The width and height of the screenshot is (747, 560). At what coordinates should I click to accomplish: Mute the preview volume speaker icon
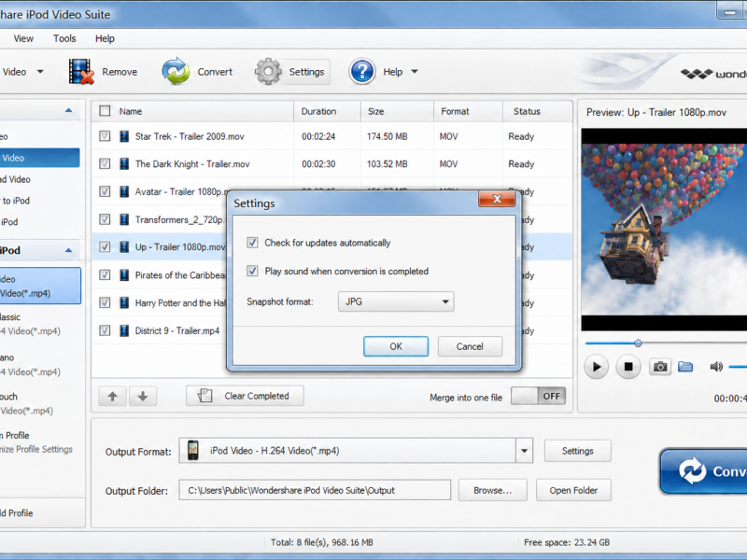pyautogui.click(x=716, y=366)
